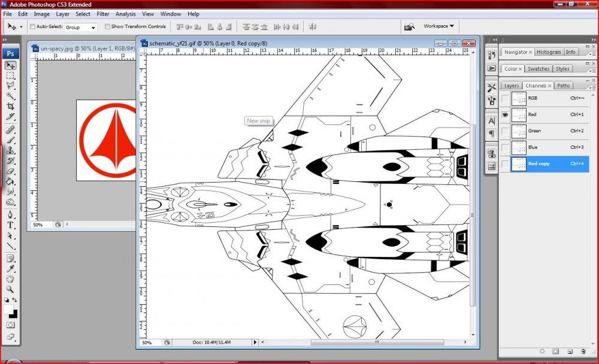Switch to the Swatches tab
Image resolution: width=599 pixels, height=364 pixels.
coord(539,69)
